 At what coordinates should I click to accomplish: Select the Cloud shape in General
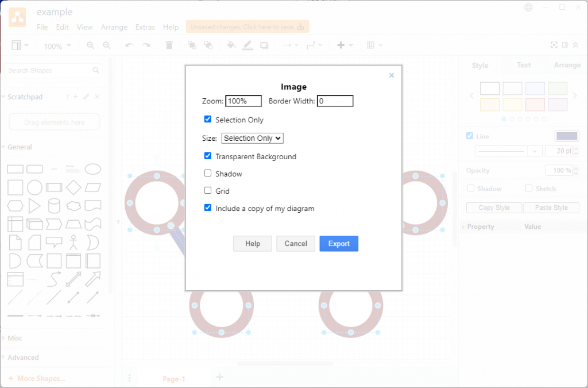click(x=73, y=206)
